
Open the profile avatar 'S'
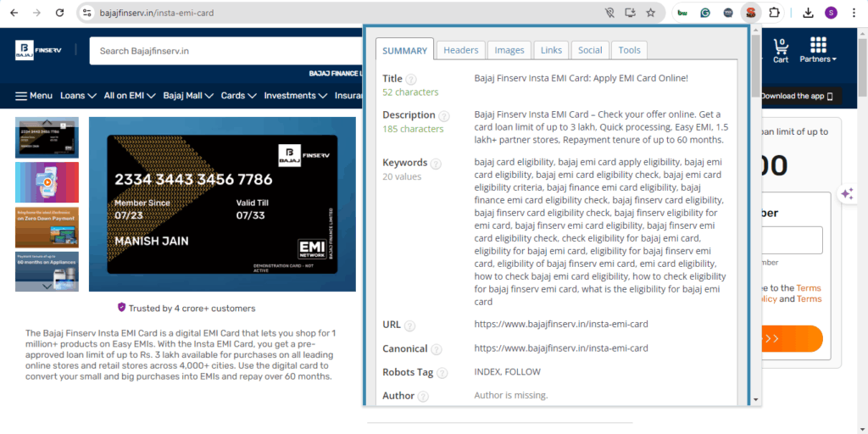pyautogui.click(x=831, y=13)
